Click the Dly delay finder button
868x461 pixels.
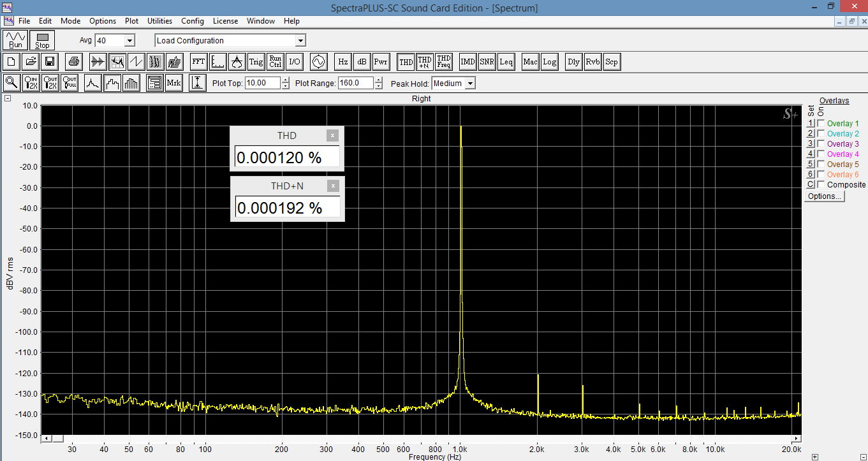click(x=573, y=62)
